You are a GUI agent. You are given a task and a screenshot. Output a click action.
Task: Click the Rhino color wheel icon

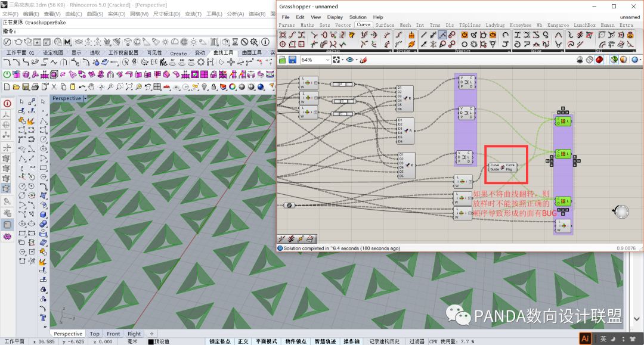pyautogui.click(x=233, y=87)
